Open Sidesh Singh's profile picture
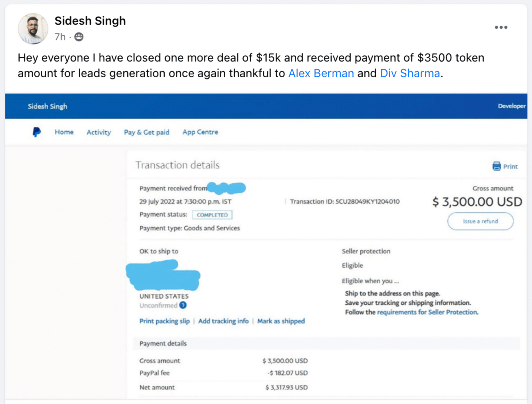Screen dimensions: 532x404 tap(33, 29)
